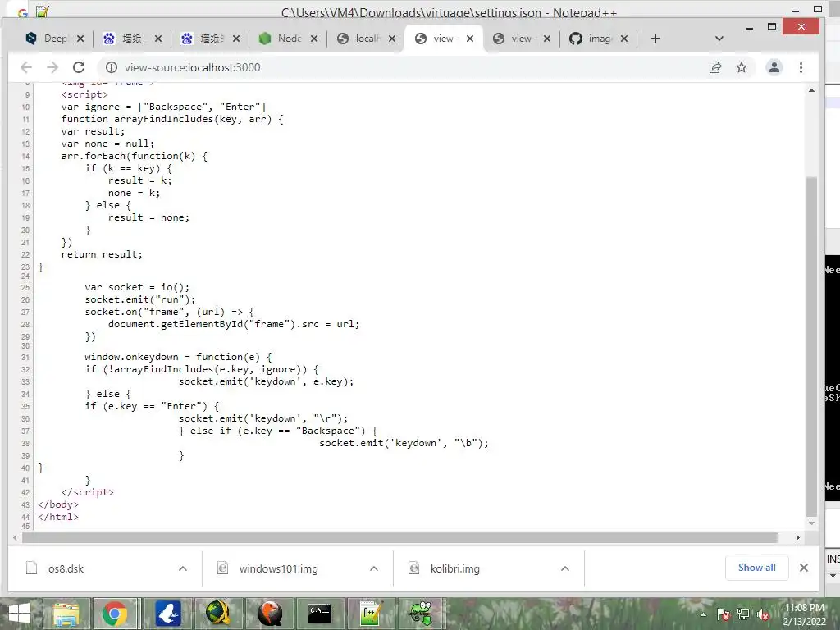Click the Notepad++ title bar behind Chrome
This screenshot has width=840, height=630.
pyautogui.click(x=449, y=11)
